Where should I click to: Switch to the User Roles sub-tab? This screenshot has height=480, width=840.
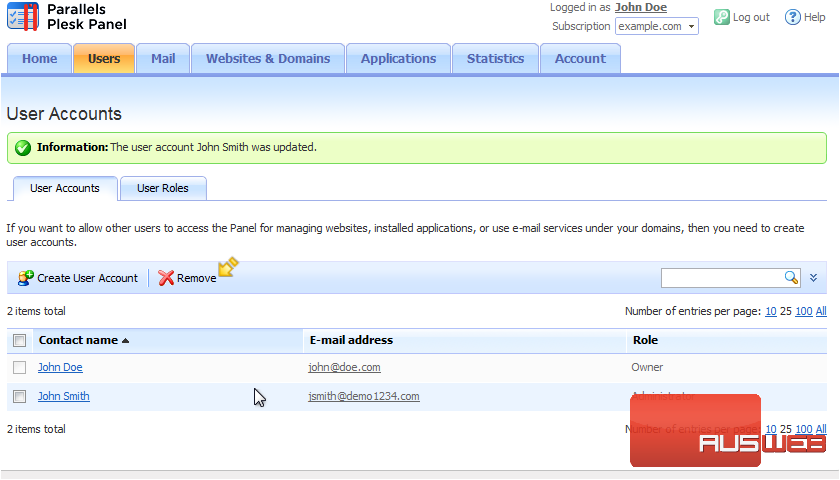pos(163,189)
